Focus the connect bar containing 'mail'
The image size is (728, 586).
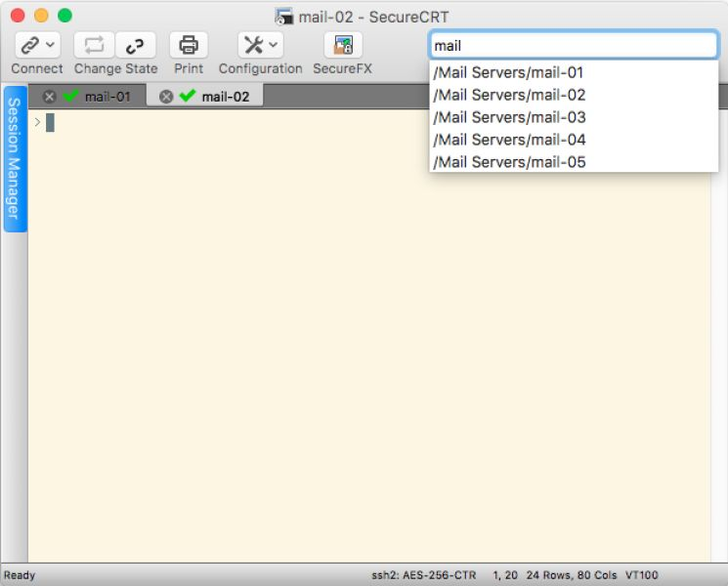pos(574,46)
